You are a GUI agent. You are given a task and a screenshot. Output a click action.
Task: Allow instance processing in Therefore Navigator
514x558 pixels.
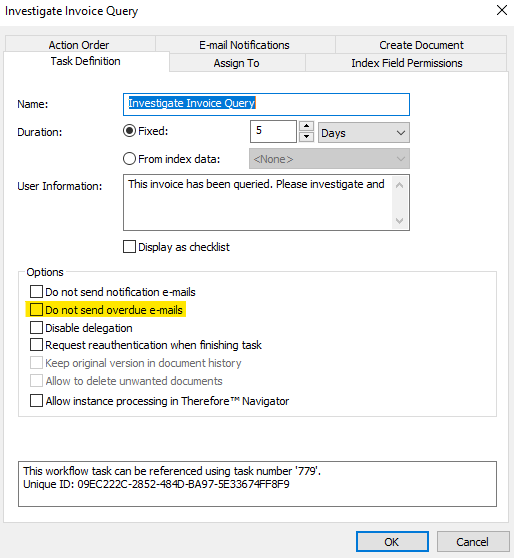click(36, 400)
